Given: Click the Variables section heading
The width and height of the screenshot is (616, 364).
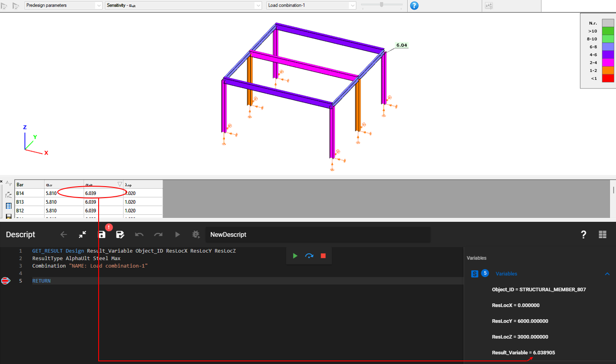Looking at the screenshot, I should [x=506, y=274].
